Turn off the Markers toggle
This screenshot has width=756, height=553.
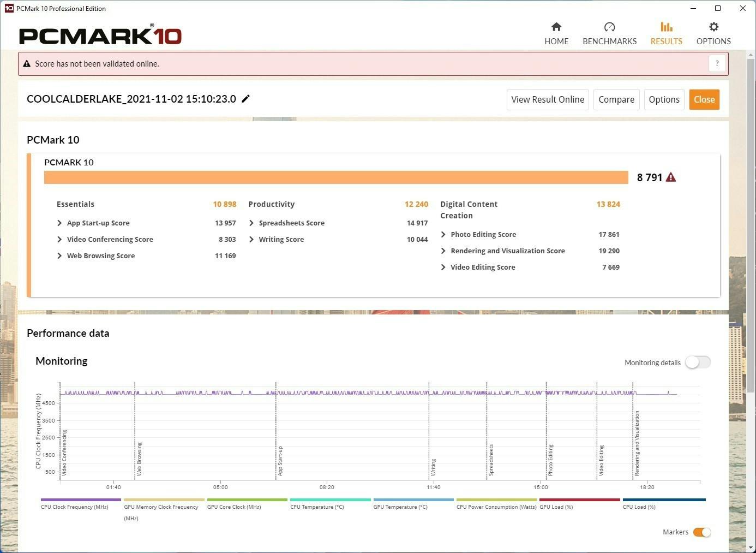pos(701,532)
